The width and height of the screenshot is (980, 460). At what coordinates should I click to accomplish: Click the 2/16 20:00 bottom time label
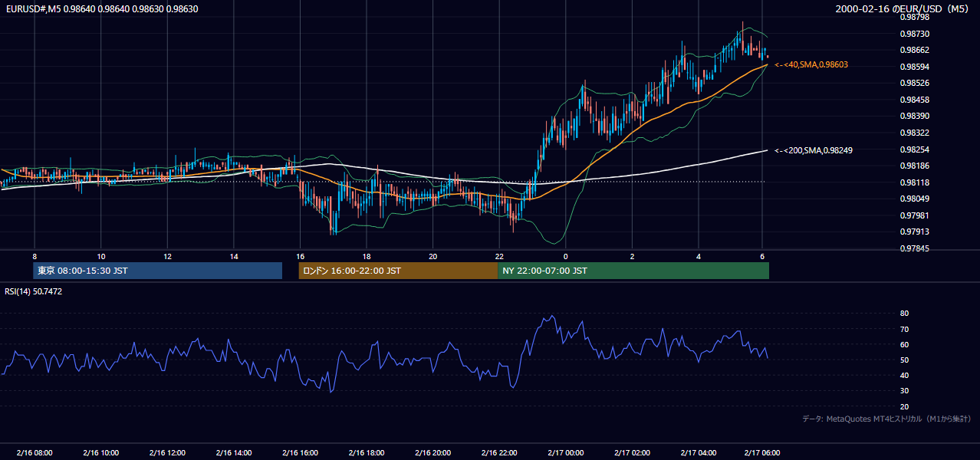432,452
